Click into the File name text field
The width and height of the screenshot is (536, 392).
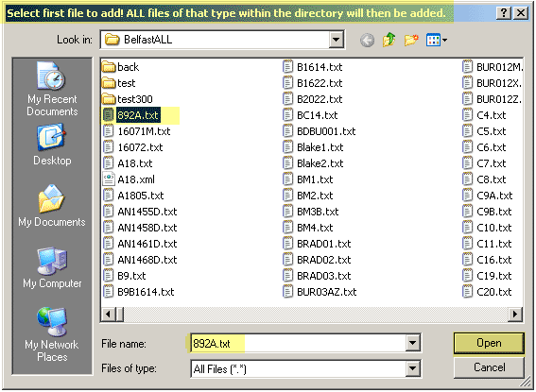coord(298,343)
